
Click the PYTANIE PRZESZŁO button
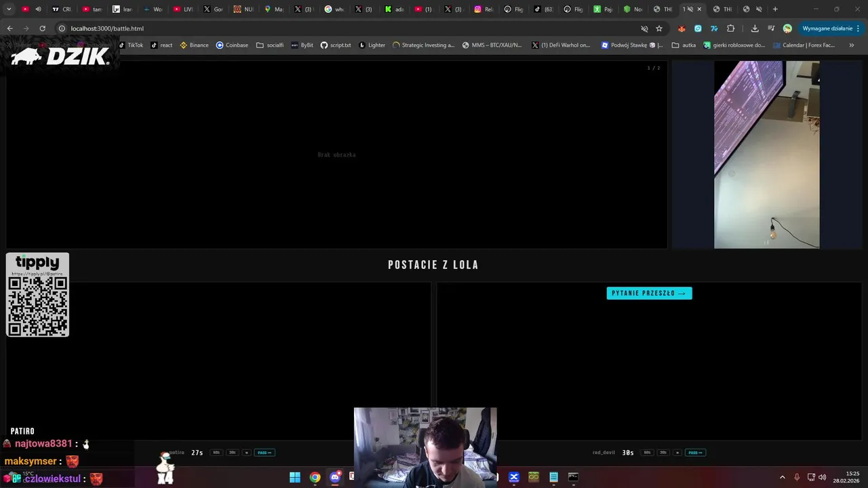click(649, 293)
